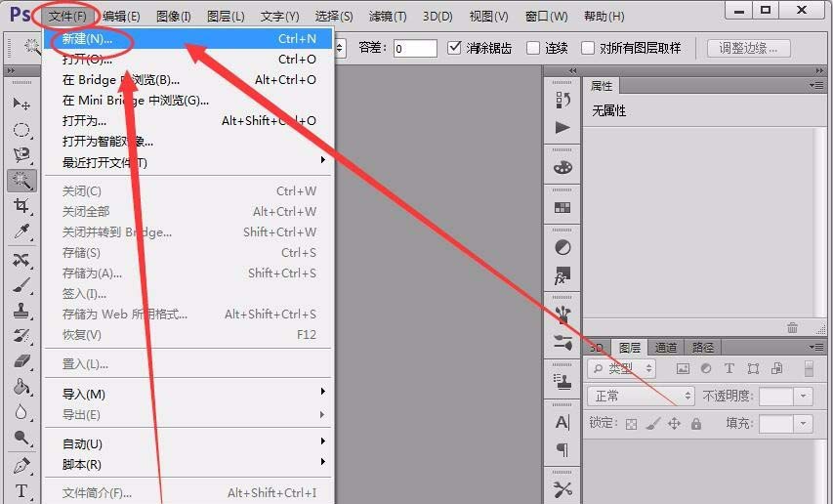Choose 打开(O)... from File menu
833x504 pixels.
click(188, 59)
